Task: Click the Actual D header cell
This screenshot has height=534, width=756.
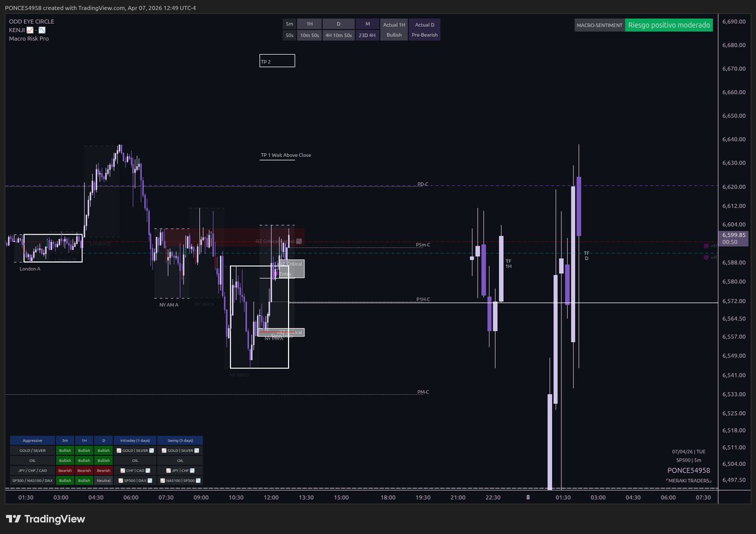Action: [424, 24]
